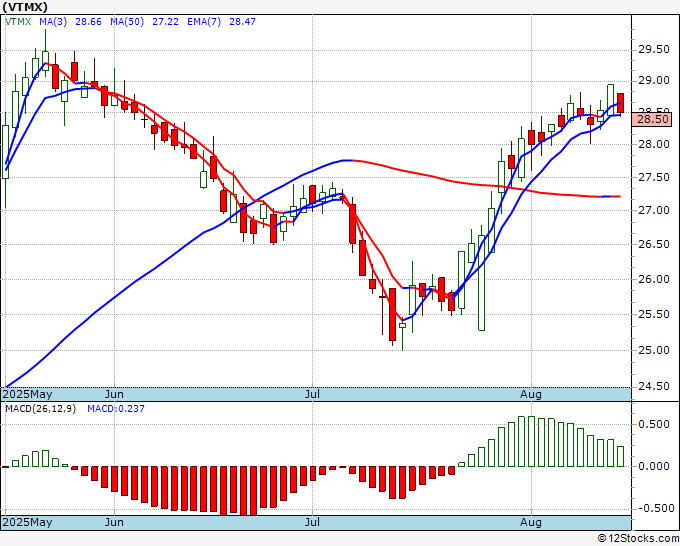Screen dimensions: 680x546
Task: Select 2025May on the price chart time axis
Action: tap(28, 394)
